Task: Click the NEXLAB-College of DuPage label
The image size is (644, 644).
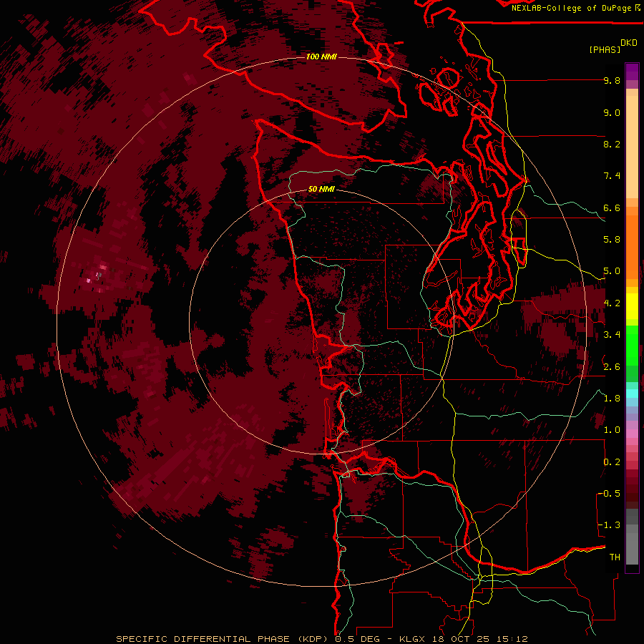Action: tap(572, 8)
